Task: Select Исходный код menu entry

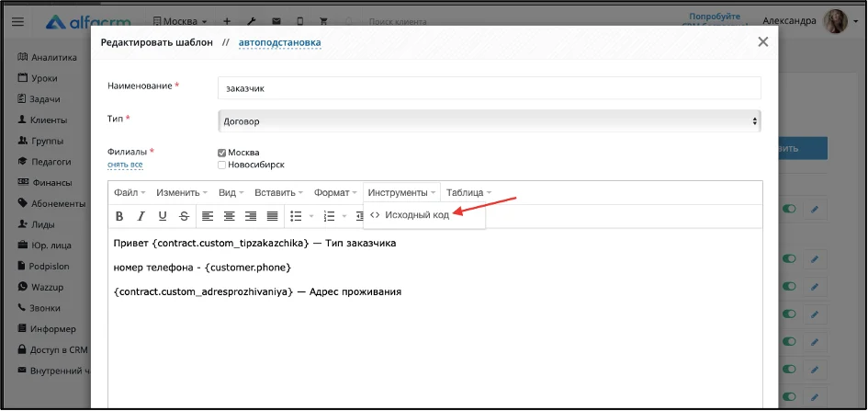Action: (424, 215)
